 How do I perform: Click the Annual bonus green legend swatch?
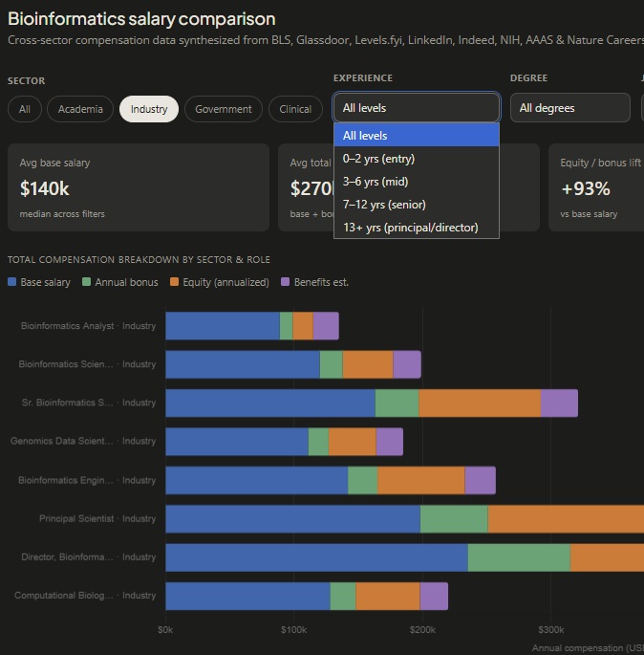tap(86, 282)
